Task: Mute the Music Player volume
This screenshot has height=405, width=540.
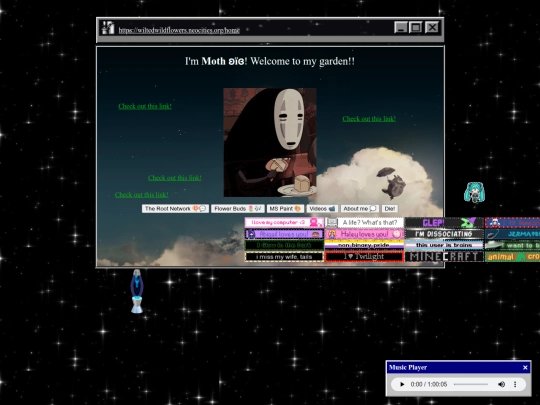Action: tap(501, 384)
